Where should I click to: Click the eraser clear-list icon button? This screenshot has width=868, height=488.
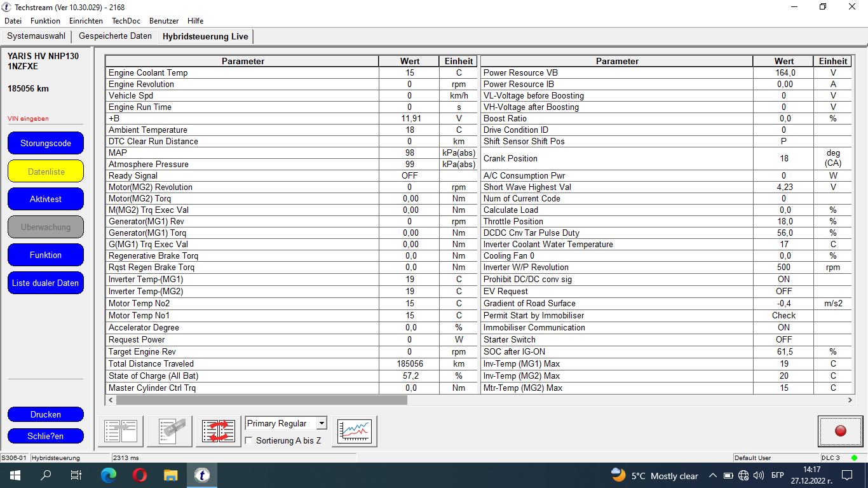(170, 431)
